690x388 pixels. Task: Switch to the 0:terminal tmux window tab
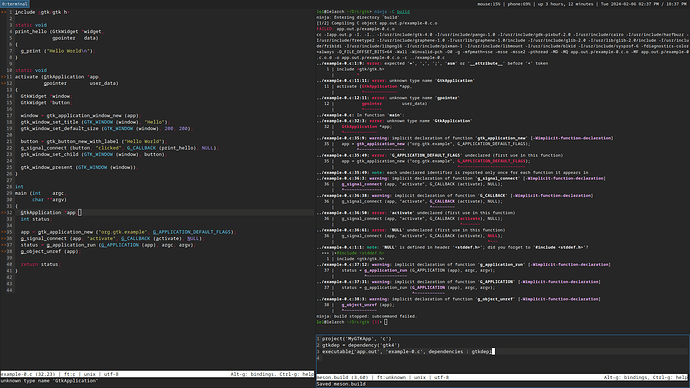[x=15, y=4]
